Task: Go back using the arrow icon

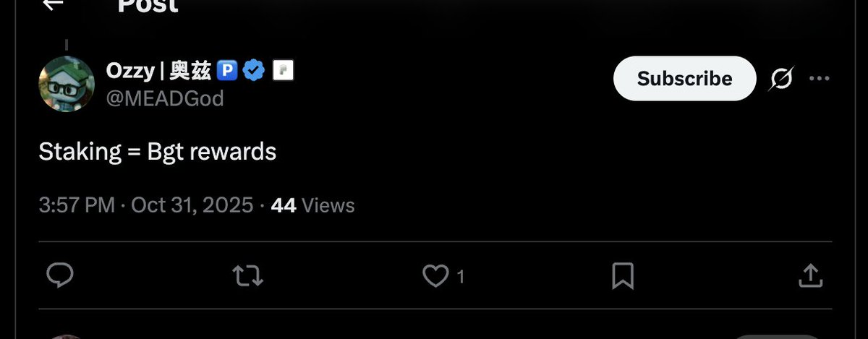Action: 54,4
